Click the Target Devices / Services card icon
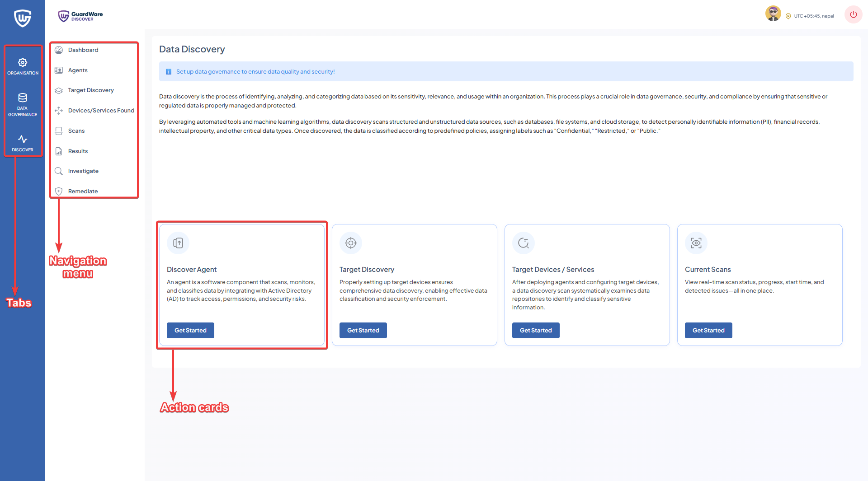This screenshot has height=481, width=868. coord(524,243)
